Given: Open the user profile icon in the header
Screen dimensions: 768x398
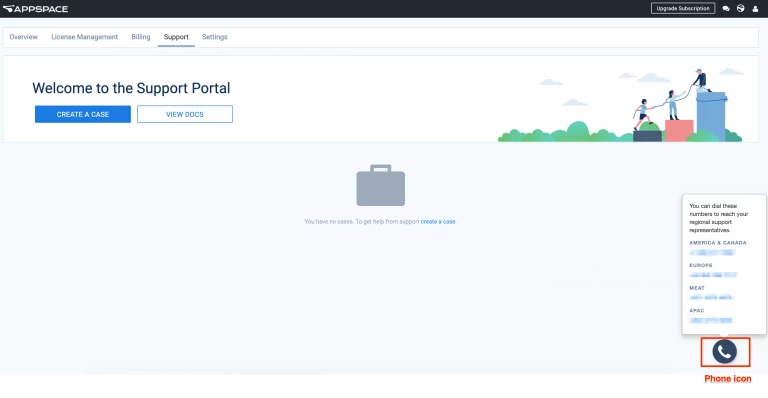Looking at the screenshot, I should click(x=755, y=9).
